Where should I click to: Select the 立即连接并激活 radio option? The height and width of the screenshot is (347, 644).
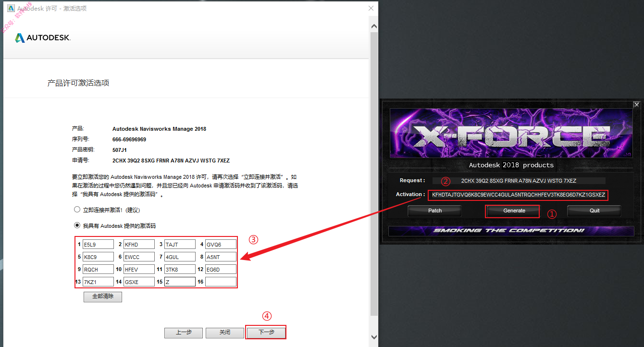(77, 210)
